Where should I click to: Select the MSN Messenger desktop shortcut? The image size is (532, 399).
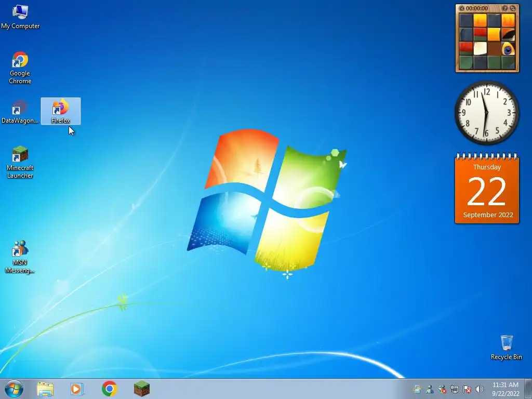click(20, 257)
